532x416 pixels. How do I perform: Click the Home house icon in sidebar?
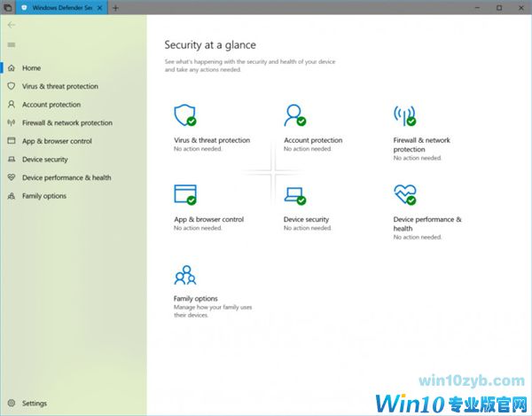[12, 68]
